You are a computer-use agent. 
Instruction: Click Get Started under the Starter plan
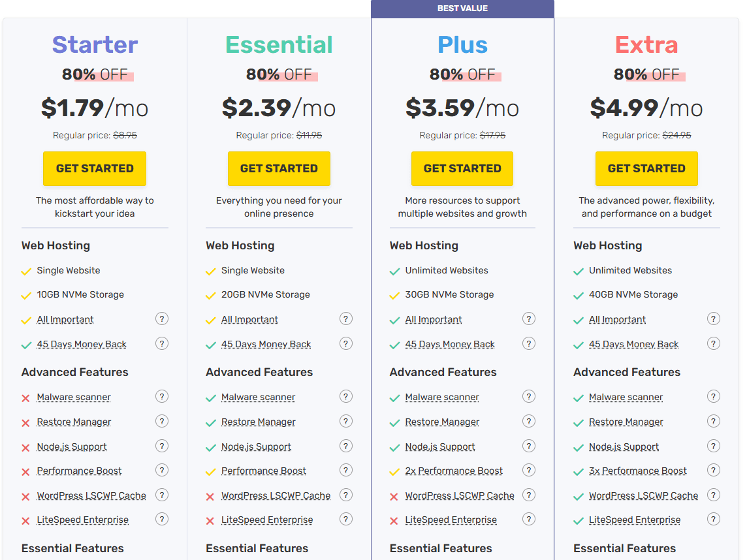pyautogui.click(x=95, y=168)
